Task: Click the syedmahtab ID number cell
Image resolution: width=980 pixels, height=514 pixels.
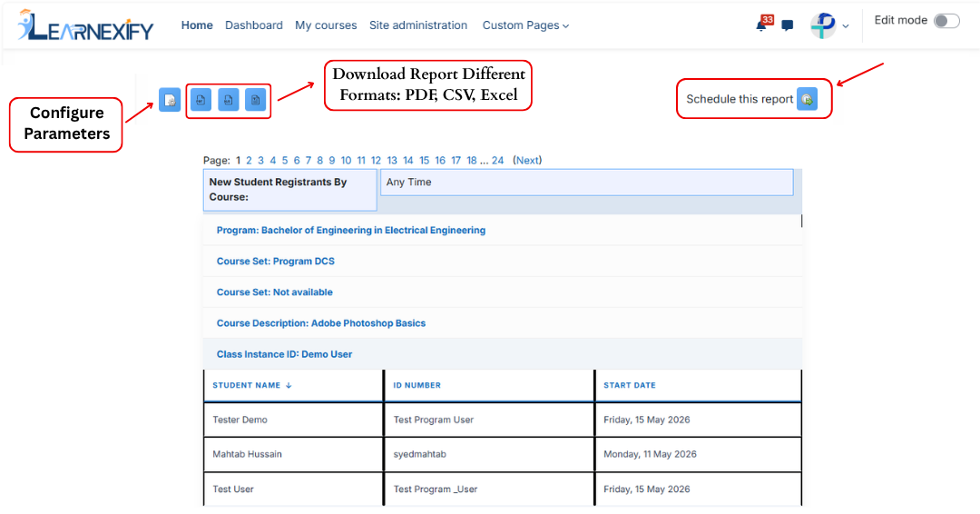Action: pyautogui.click(x=489, y=454)
